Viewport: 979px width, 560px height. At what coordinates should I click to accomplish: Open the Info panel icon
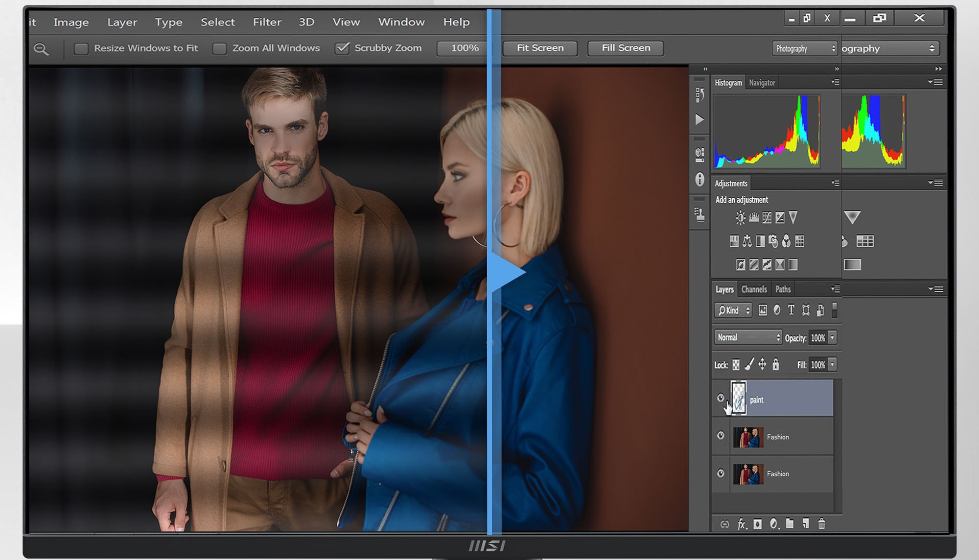pos(699,179)
